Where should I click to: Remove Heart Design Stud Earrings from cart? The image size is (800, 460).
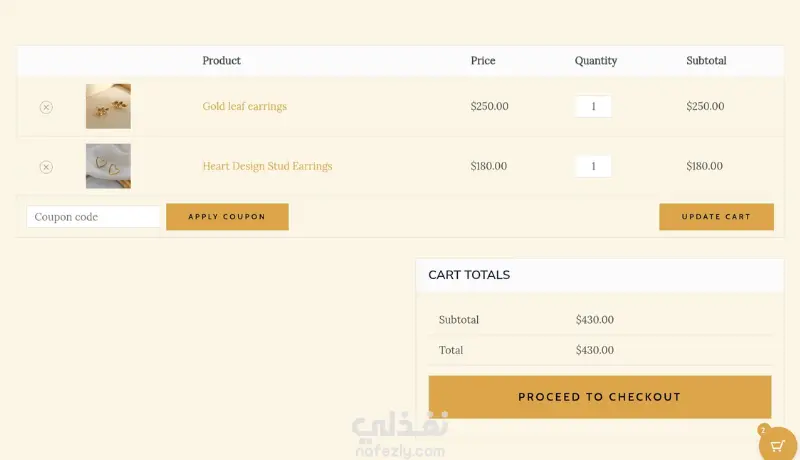pyautogui.click(x=46, y=167)
